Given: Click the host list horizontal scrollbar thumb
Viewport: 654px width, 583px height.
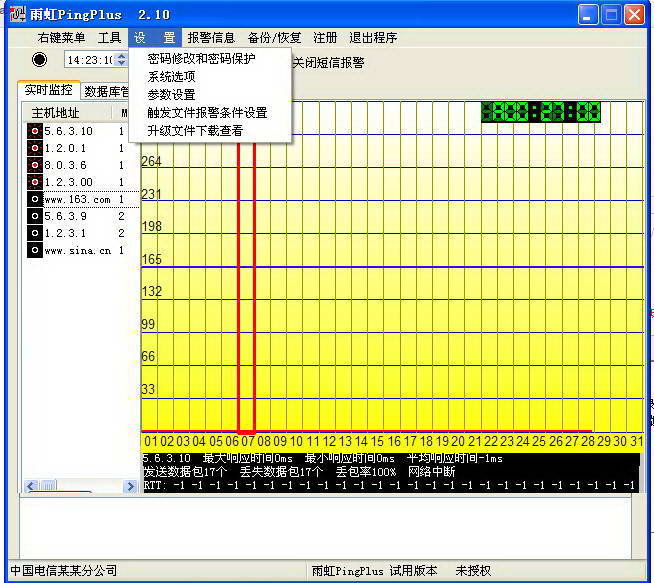Looking at the screenshot, I should (x=49, y=486).
